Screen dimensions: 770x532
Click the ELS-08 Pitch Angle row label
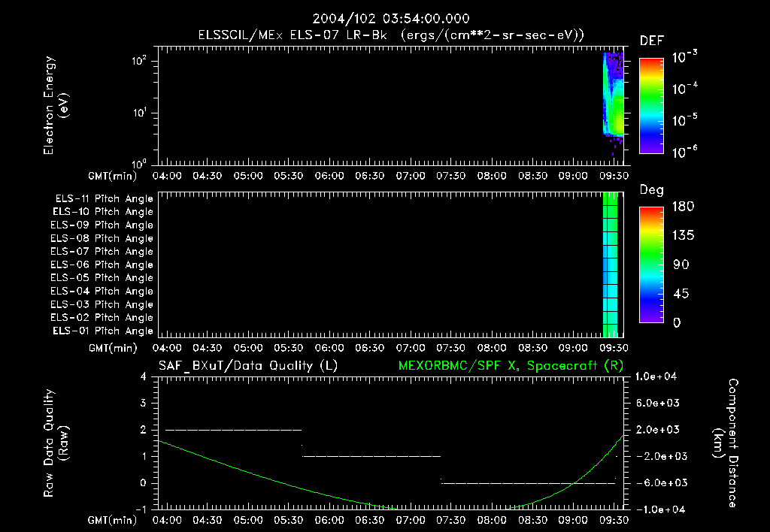102,238
